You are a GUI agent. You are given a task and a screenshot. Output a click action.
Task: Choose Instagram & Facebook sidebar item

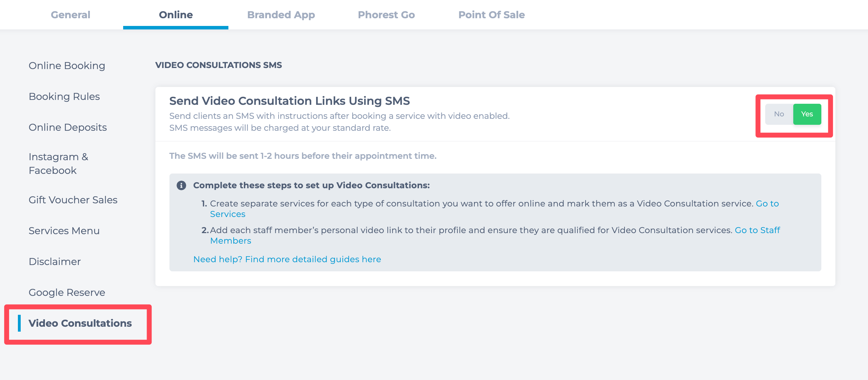[59, 163]
